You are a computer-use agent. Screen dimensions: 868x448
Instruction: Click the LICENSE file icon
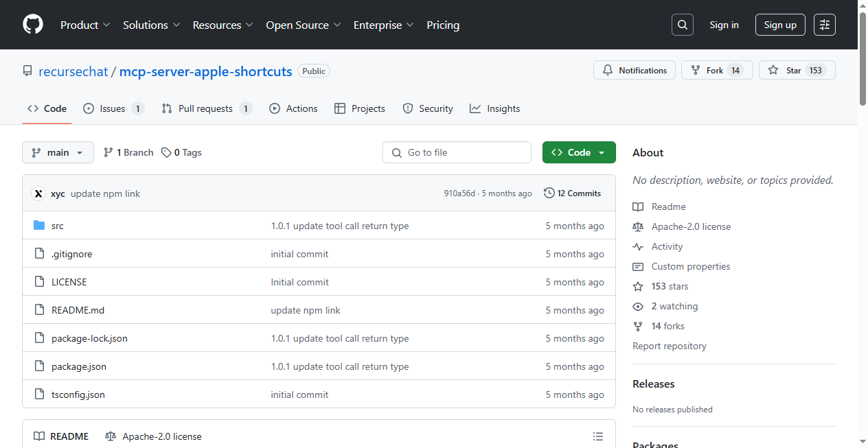pyautogui.click(x=39, y=282)
